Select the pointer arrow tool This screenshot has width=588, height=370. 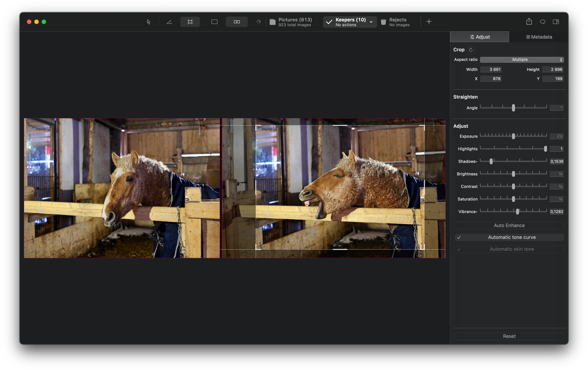pos(148,22)
